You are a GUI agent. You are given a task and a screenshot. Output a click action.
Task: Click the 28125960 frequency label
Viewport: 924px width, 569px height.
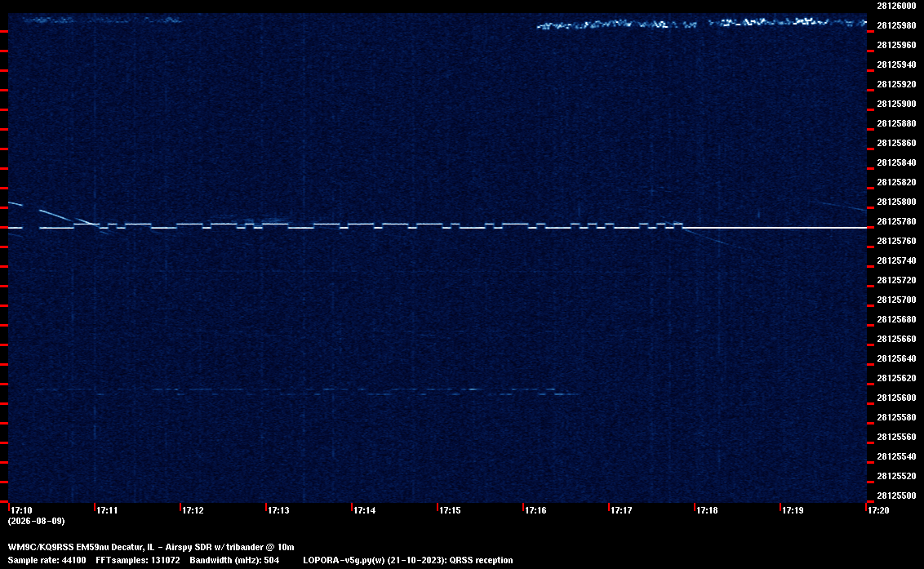pos(896,45)
